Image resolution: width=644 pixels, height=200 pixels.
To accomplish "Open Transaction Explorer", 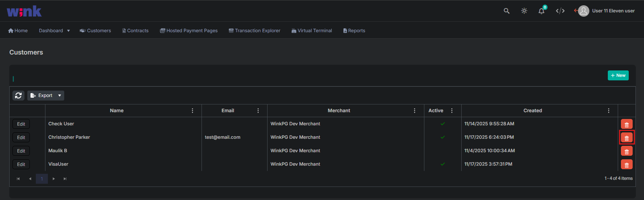I will (254, 31).
